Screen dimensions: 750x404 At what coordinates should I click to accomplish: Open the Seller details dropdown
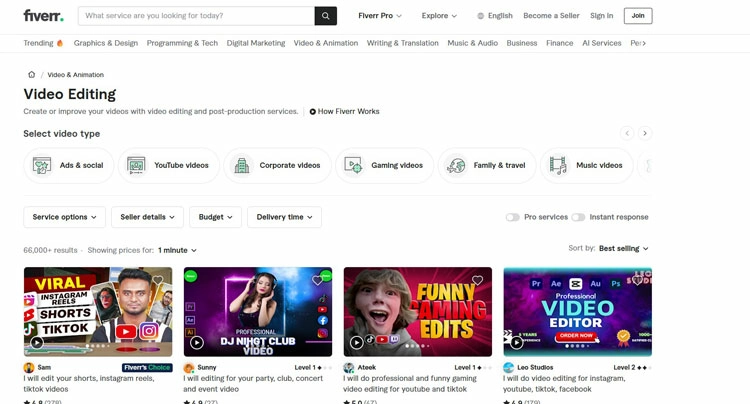(147, 217)
